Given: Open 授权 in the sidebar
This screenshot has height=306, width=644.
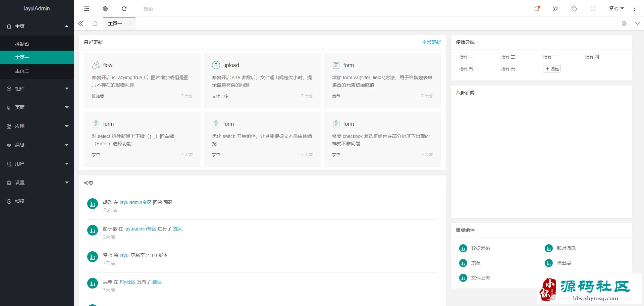Looking at the screenshot, I should coord(37,201).
